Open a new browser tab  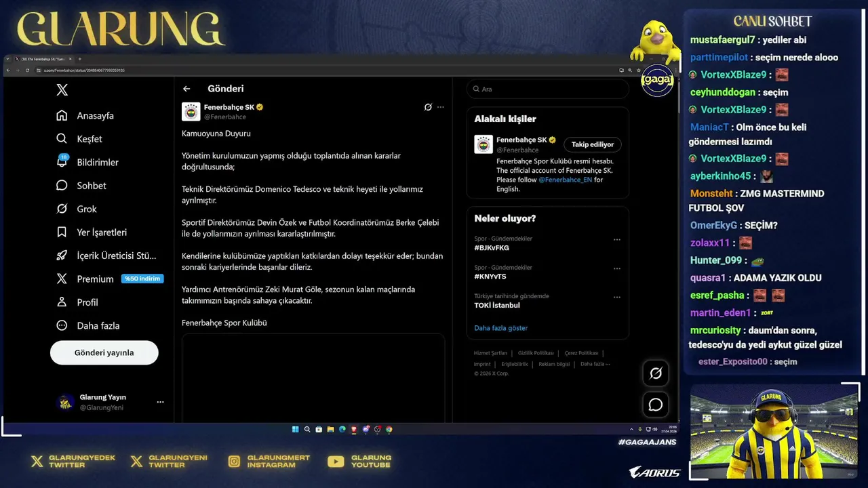tap(79, 59)
